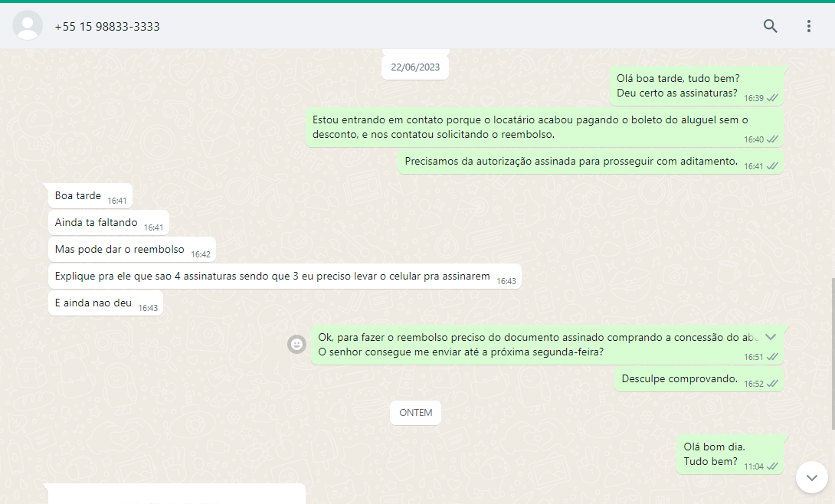Open contact info via +55 15 98833-3333
The height and width of the screenshot is (504, 835).
tap(107, 27)
